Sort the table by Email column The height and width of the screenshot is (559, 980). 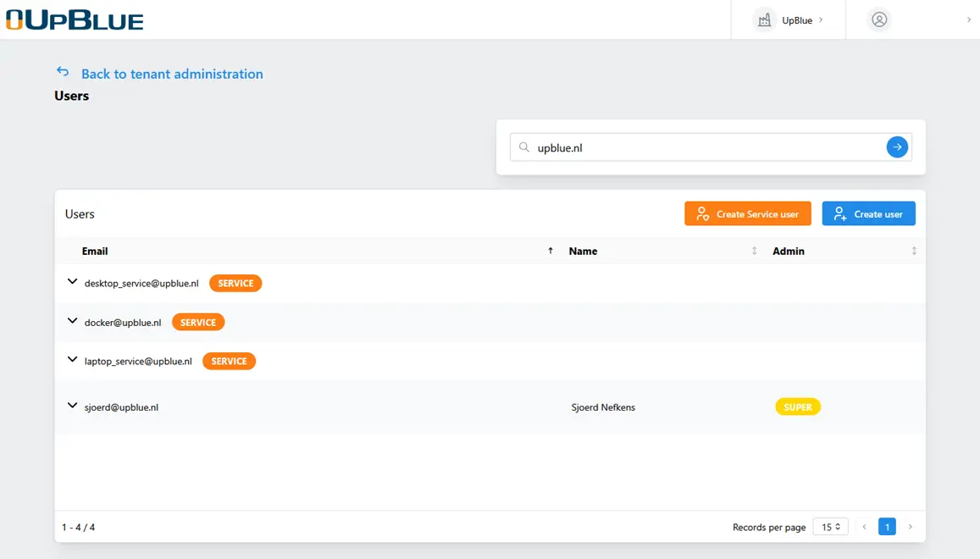550,251
